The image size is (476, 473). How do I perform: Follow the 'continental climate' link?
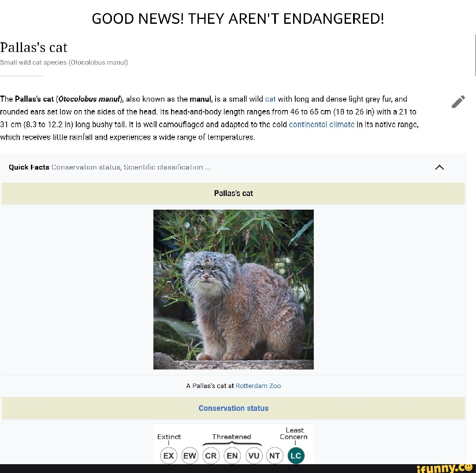point(321,125)
